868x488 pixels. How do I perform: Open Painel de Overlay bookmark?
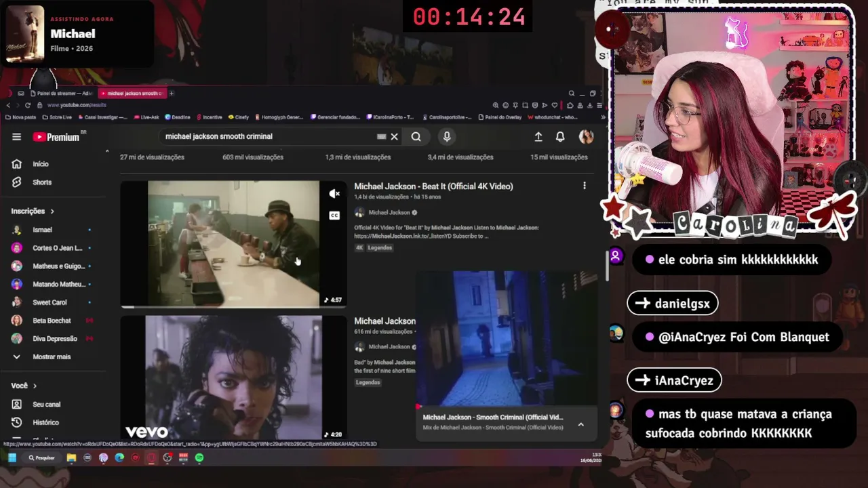500,117
